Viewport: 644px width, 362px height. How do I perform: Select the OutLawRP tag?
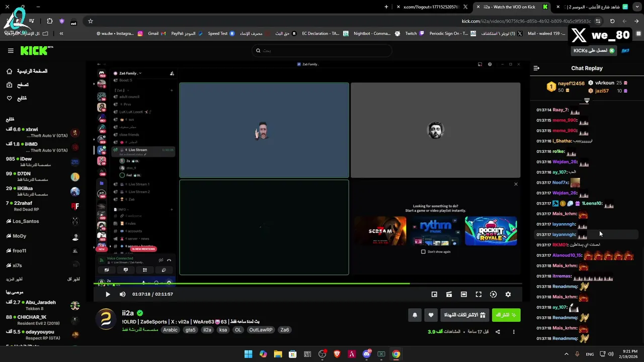coord(261,330)
